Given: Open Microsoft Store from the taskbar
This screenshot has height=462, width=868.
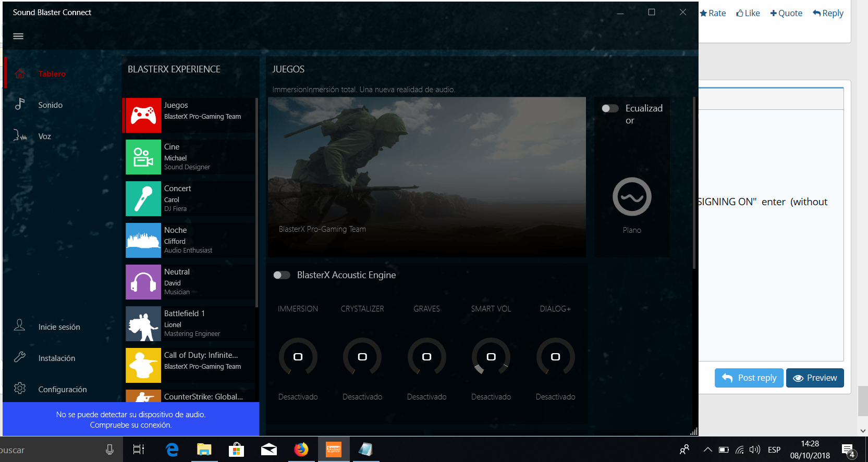Looking at the screenshot, I should tap(236, 449).
